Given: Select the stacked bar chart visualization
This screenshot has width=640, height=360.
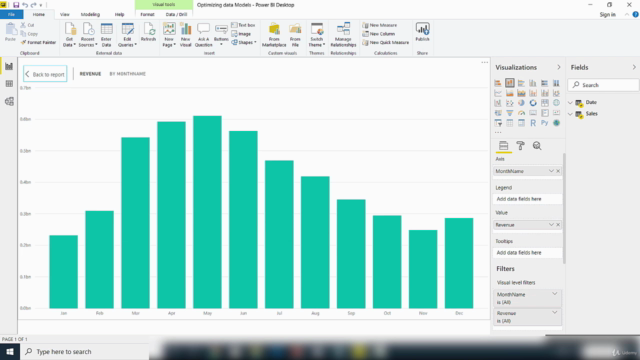Looking at the screenshot, I should coord(498,83).
